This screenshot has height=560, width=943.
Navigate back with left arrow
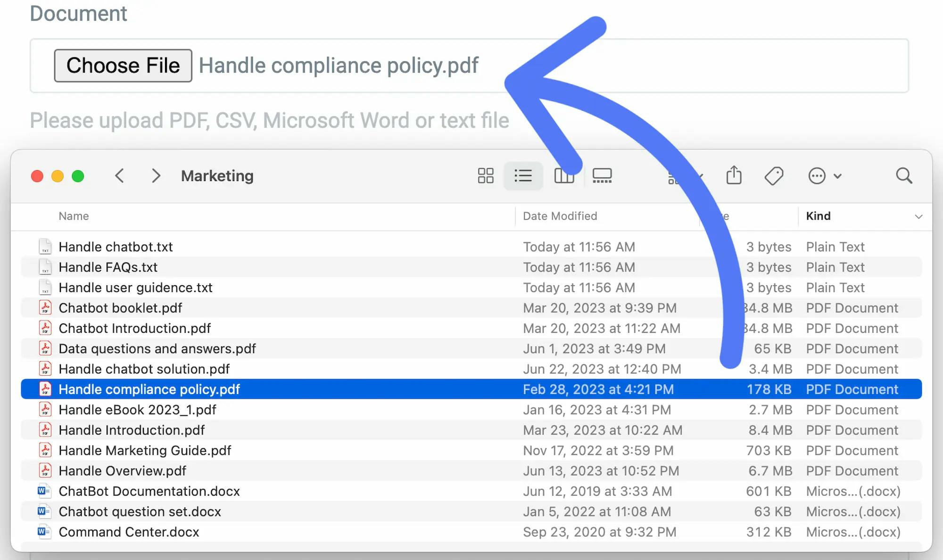point(119,175)
